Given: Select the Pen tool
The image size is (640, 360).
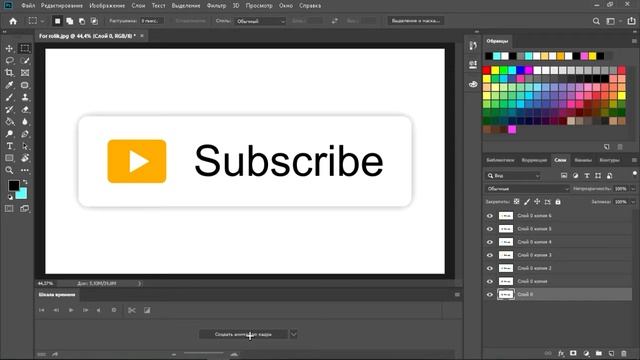Looking at the screenshot, I should click(25, 134).
